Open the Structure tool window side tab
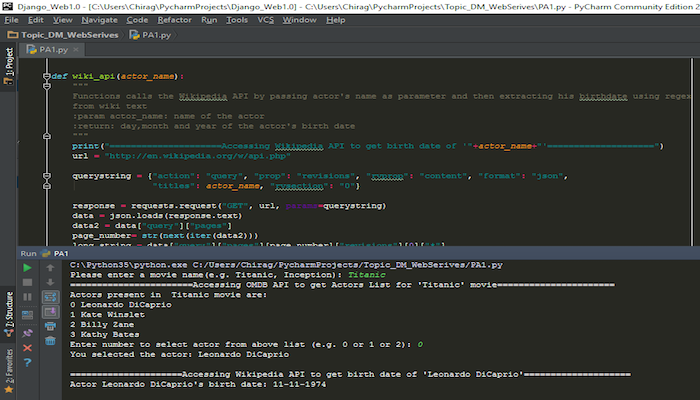Viewport: 700px width, 400px height. pos(8,314)
